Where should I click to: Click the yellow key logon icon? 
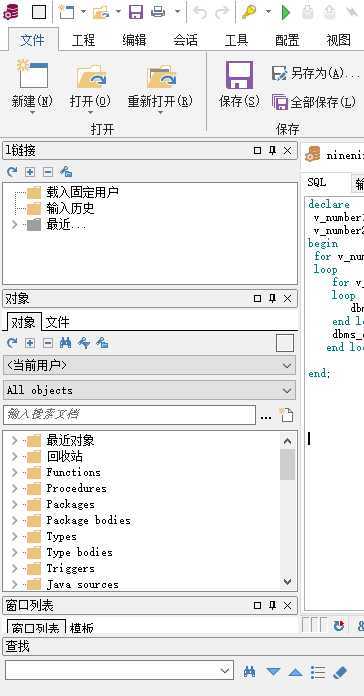click(249, 12)
